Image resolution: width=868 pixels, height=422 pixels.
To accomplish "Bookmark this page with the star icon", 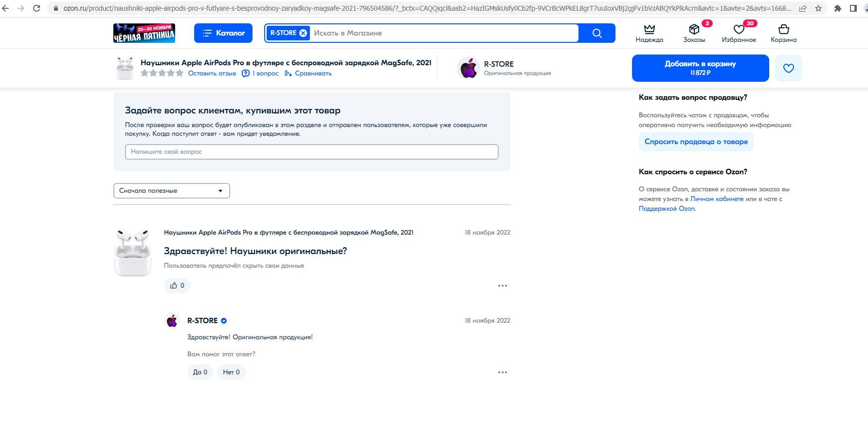I will [x=818, y=8].
